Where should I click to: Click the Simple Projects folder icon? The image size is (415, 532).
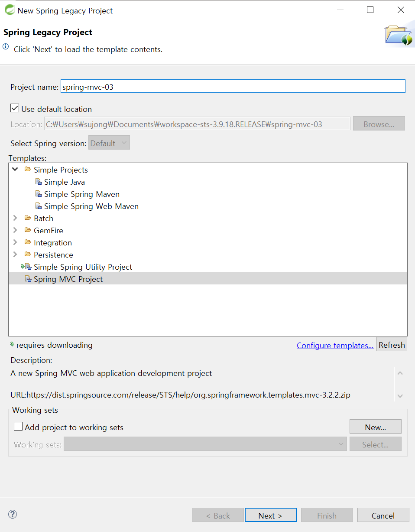(28, 170)
